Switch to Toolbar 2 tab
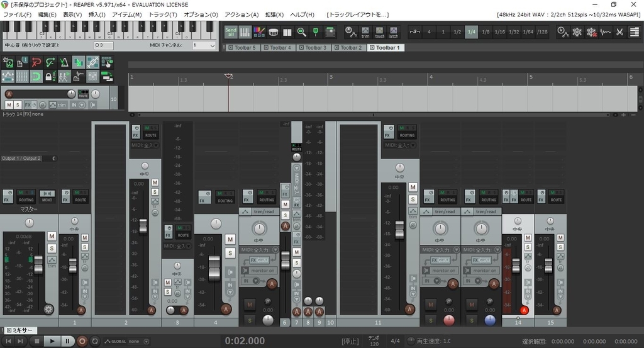This screenshot has height=348, width=644. point(348,48)
